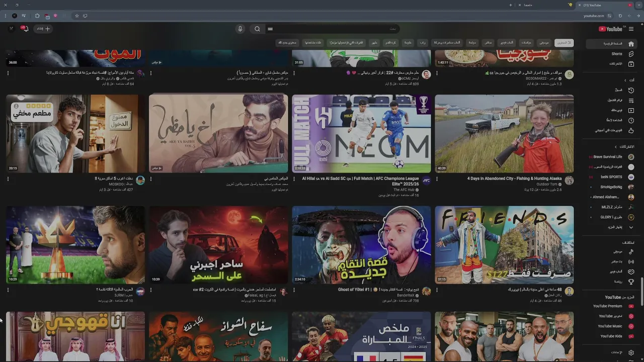The width and height of the screenshot is (644, 362).
Task: Bookmark this page with the star icon
Action: click(x=76, y=16)
